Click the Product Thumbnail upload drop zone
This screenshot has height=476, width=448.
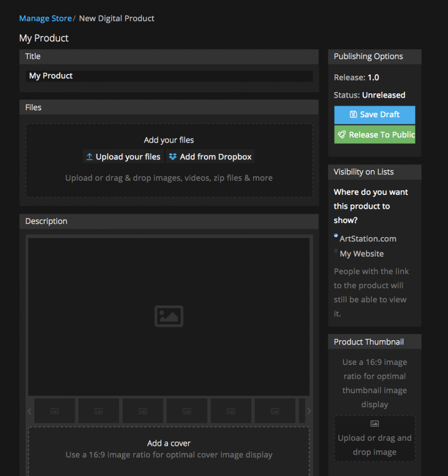pos(374,438)
